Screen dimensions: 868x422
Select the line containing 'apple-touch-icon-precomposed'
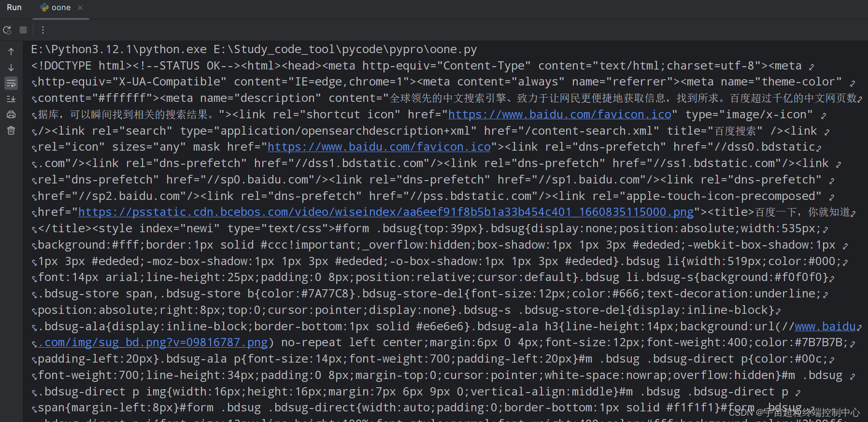coord(429,196)
